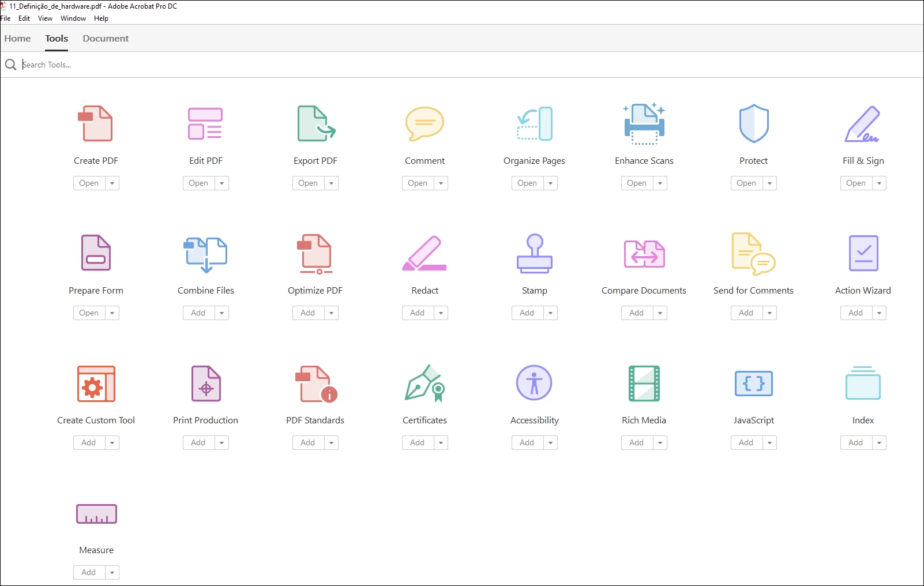Click Add button under Print Production
Viewport: 924px width, 586px height.
(x=198, y=443)
